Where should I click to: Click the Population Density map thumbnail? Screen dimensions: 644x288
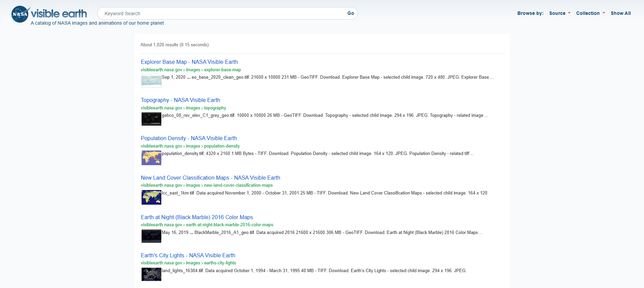coord(151,158)
